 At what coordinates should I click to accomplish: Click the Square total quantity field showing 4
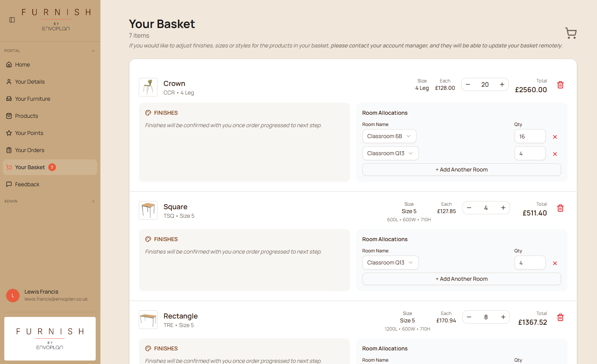click(x=486, y=208)
